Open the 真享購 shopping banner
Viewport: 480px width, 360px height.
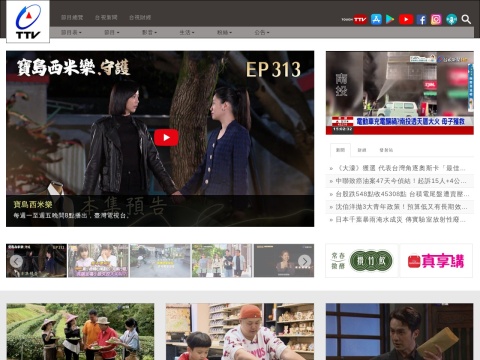[x=436, y=261]
